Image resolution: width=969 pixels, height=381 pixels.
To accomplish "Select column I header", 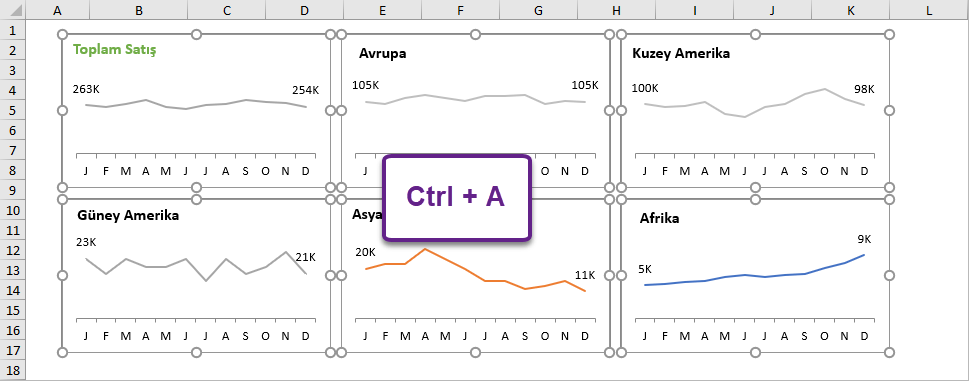I will (x=695, y=10).
